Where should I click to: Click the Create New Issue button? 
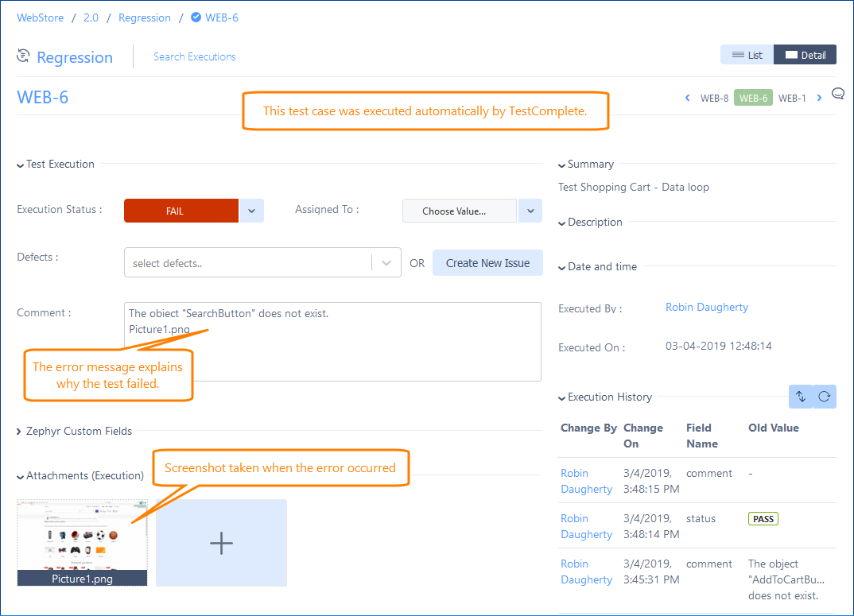487,263
